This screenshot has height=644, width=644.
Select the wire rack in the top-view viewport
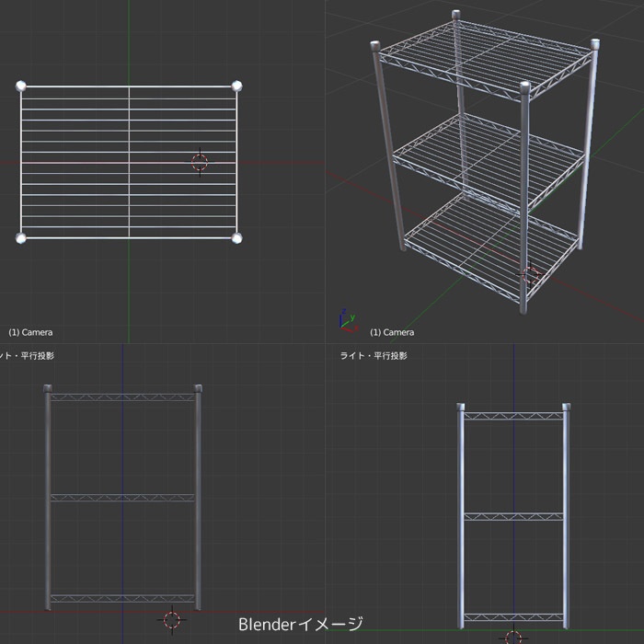(129, 162)
